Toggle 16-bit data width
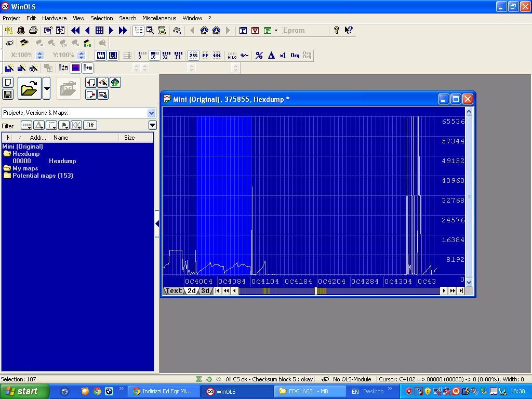 coord(154,55)
